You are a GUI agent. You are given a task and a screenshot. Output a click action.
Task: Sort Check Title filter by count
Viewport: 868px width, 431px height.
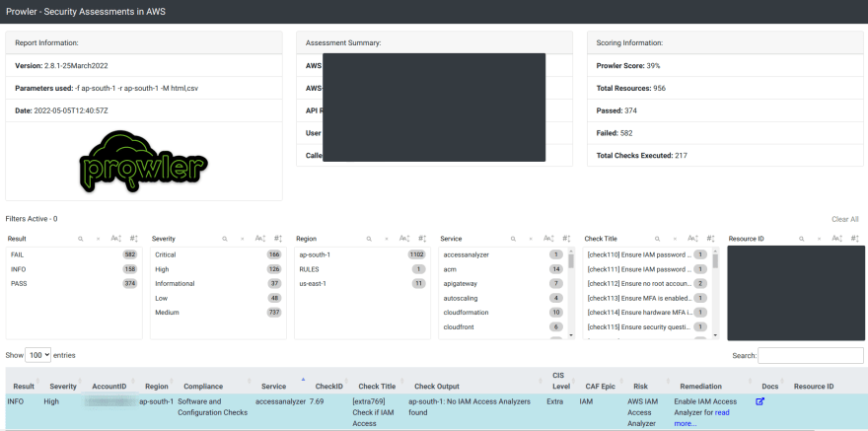click(x=711, y=239)
